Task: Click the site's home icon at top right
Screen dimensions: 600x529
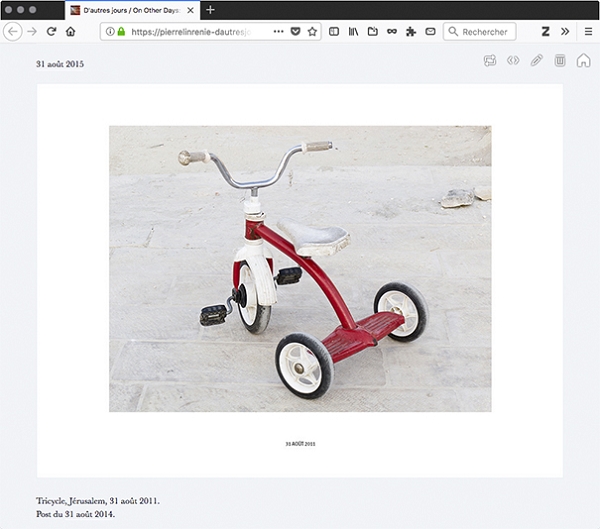Action: coord(583,61)
